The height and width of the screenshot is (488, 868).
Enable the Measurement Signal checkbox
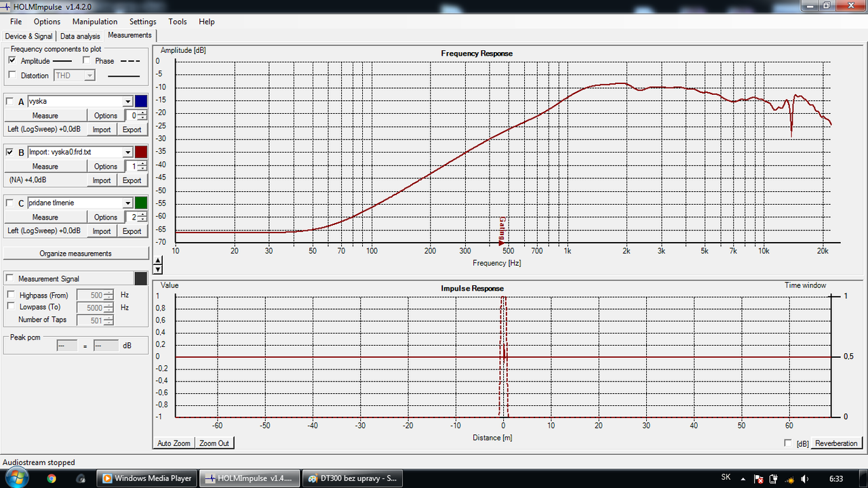point(9,279)
